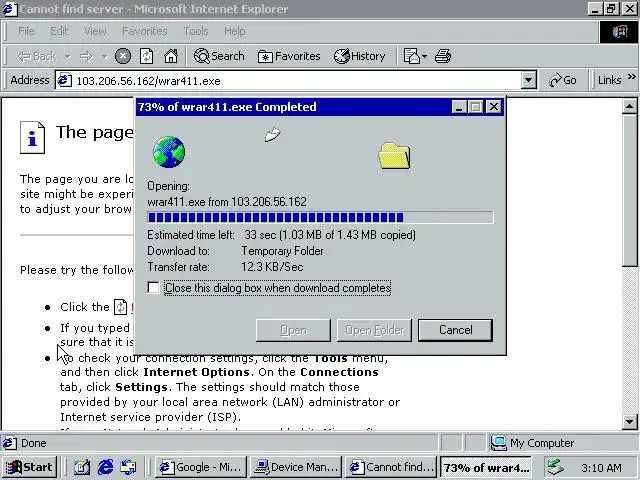Print the page using the printer icon

point(443,56)
